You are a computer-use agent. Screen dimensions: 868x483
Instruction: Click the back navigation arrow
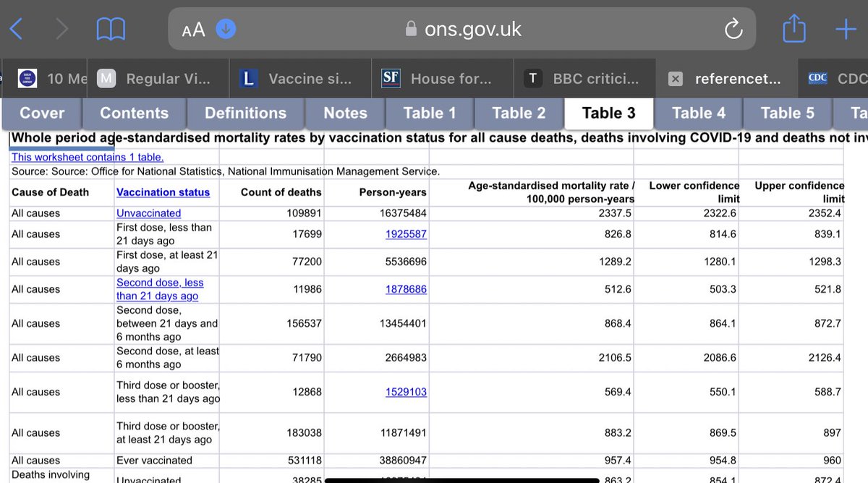(16, 29)
